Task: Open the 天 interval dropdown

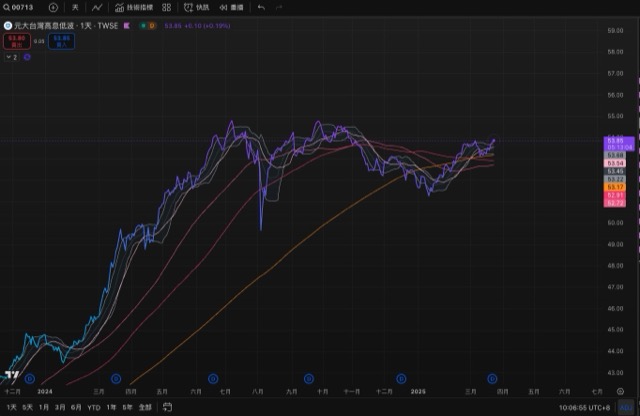Action: point(75,7)
